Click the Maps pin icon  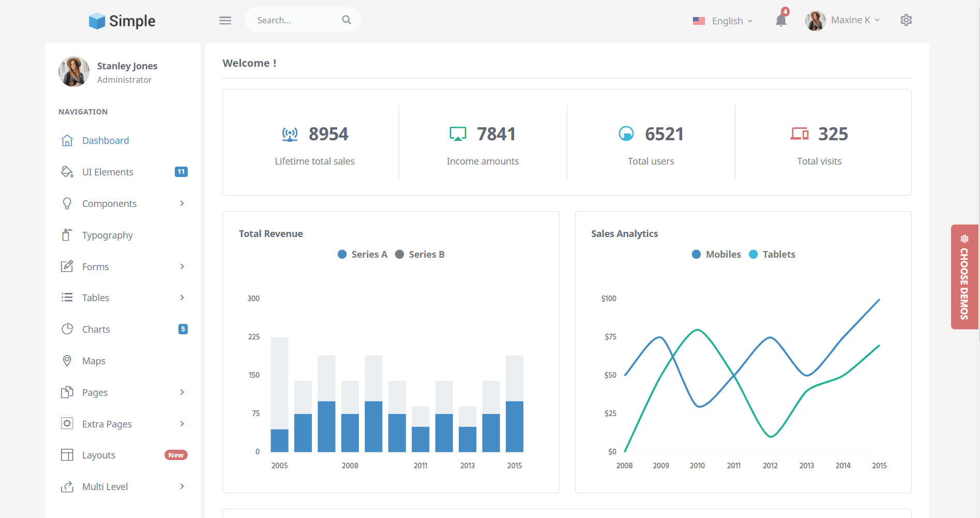click(x=67, y=361)
